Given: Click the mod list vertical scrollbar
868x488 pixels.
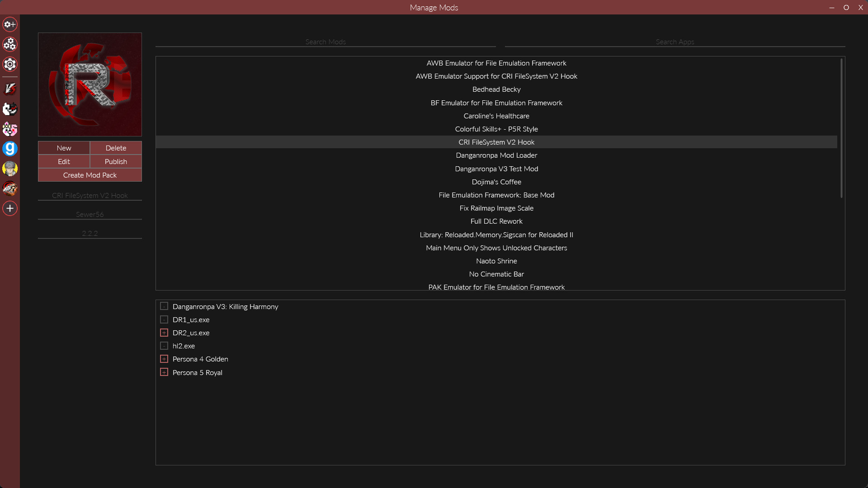Looking at the screenshot, I should point(841,129).
